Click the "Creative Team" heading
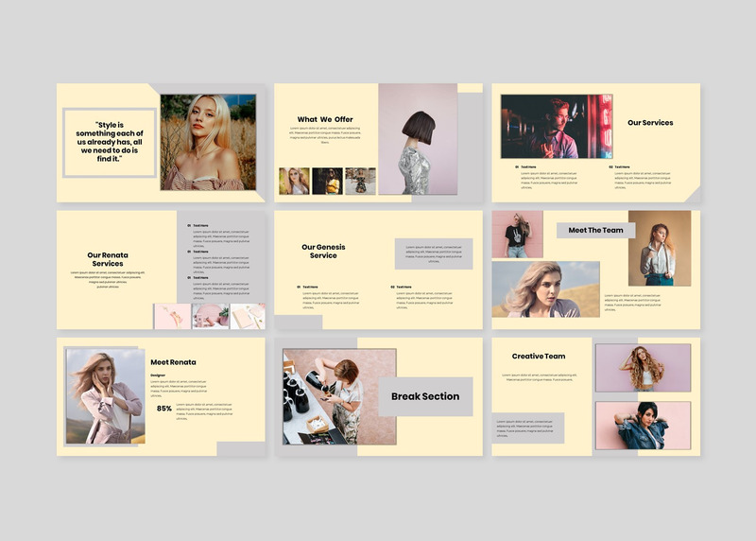The height and width of the screenshot is (541, 756). coord(539,357)
